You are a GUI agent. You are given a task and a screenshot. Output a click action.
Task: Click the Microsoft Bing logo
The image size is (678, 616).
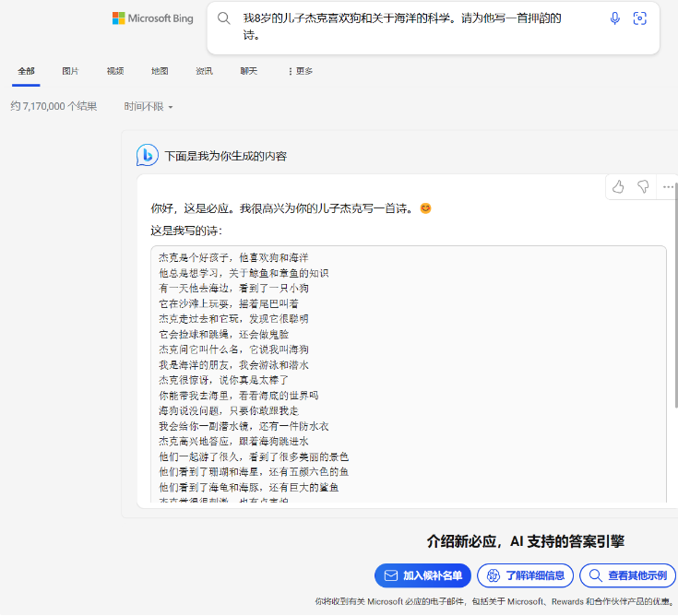click(x=152, y=18)
